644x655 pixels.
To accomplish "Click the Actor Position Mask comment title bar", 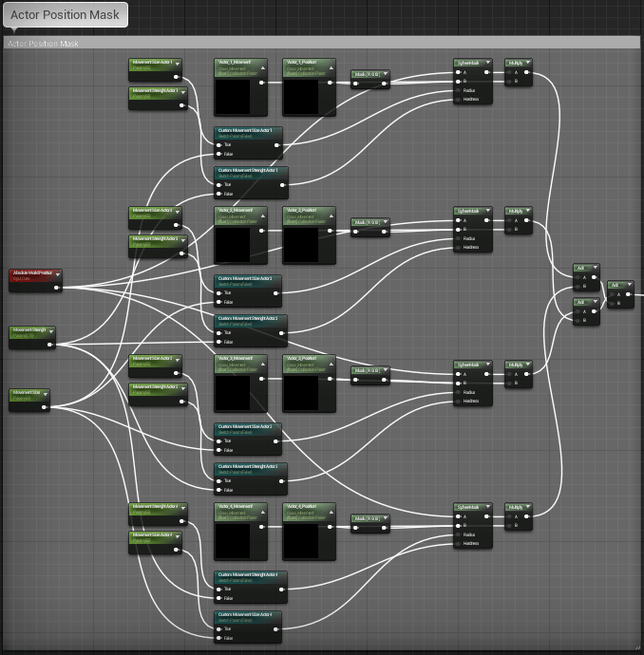I will pos(321,43).
